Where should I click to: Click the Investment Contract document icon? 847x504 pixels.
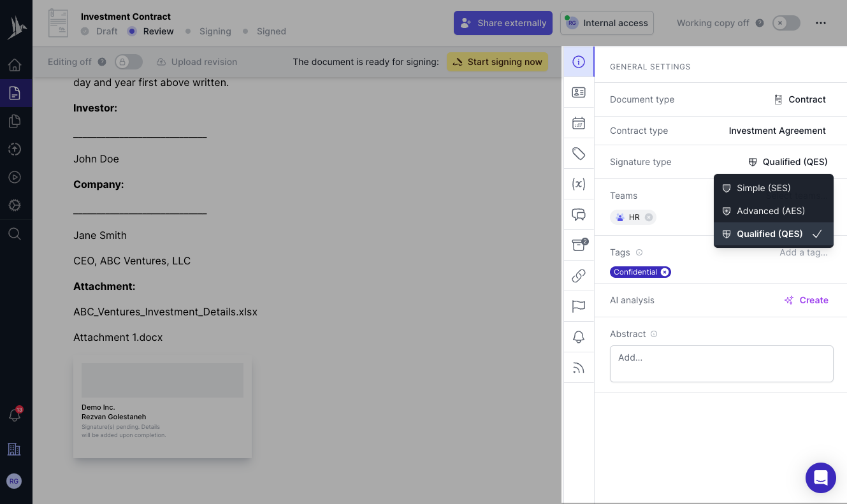tap(59, 23)
